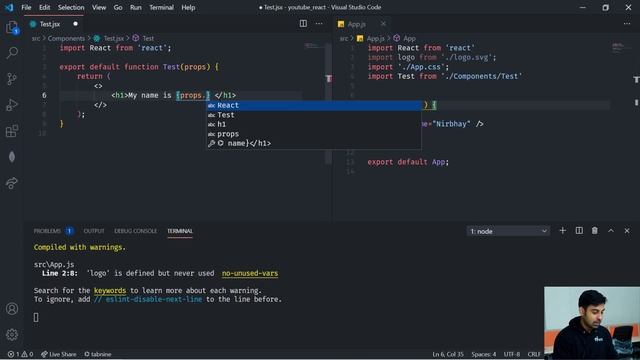Switch to the PROBLEMS panel tab
This screenshot has width=640, height=360.
pos(53,231)
